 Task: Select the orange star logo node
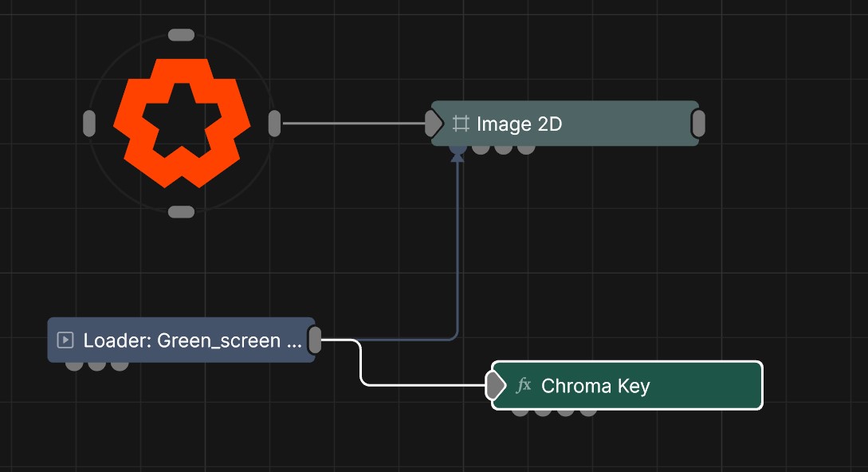click(182, 124)
